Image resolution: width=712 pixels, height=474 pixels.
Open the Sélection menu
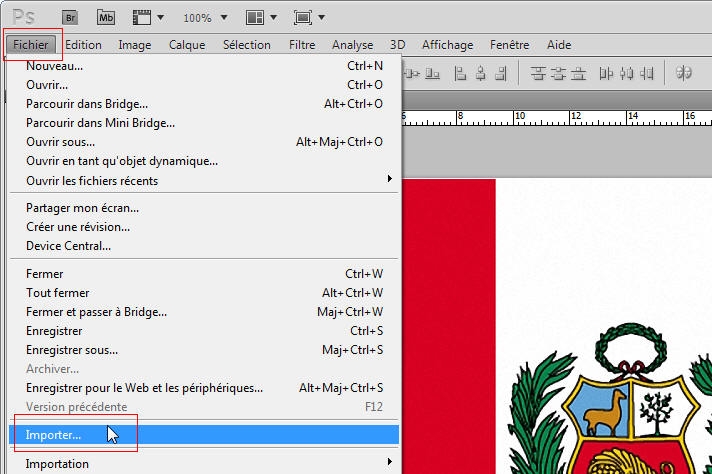click(247, 44)
